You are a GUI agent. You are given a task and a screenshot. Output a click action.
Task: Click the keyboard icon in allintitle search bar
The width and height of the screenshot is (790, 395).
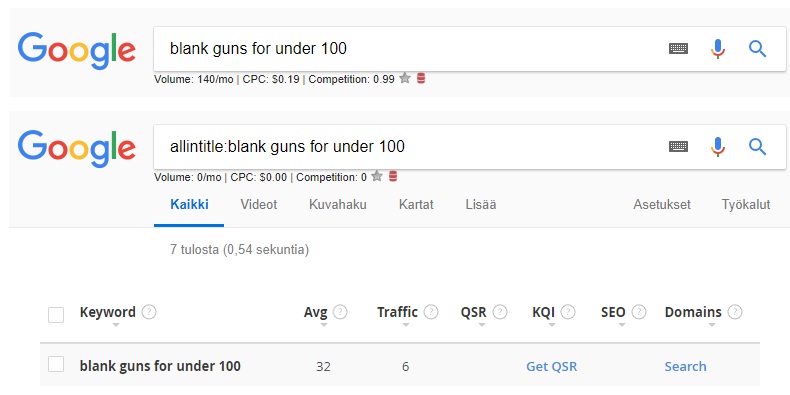tap(678, 147)
